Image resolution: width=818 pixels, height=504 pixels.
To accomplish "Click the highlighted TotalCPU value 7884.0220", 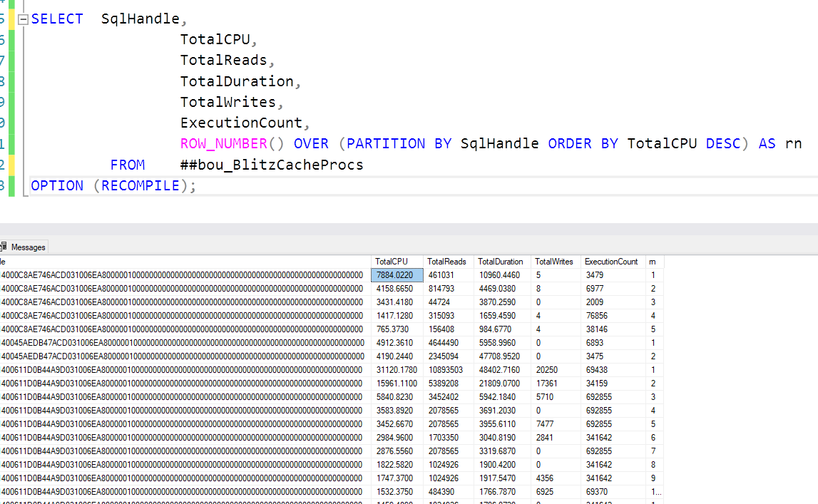I will pos(396,275).
